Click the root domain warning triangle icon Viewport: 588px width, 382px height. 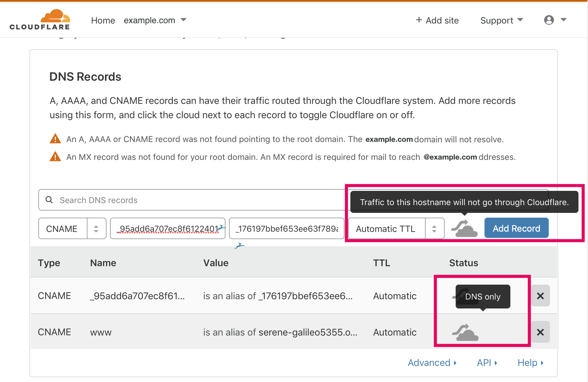[55, 139]
